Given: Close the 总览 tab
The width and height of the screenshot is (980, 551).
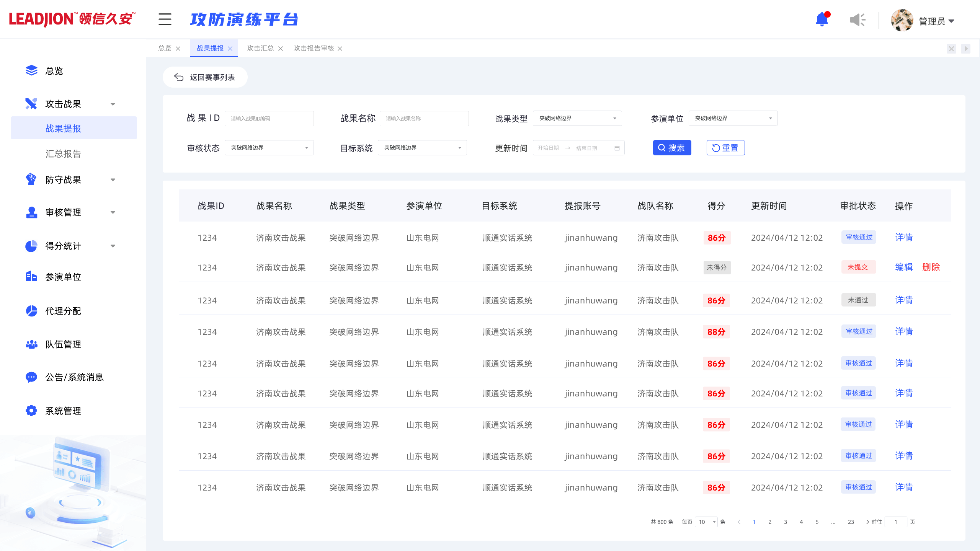Looking at the screenshot, I should click(x=178, y=49).
